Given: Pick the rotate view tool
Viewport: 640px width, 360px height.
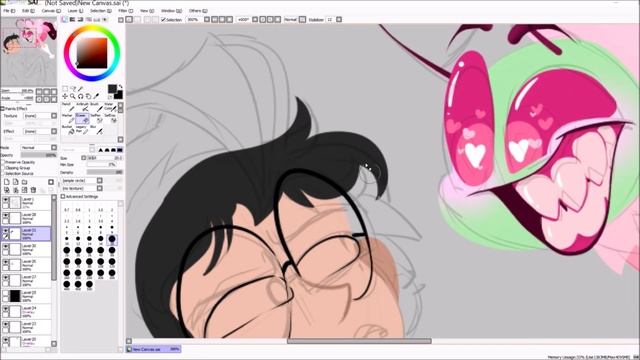Looking at the screenshot, I should click(x=80, y=96).
